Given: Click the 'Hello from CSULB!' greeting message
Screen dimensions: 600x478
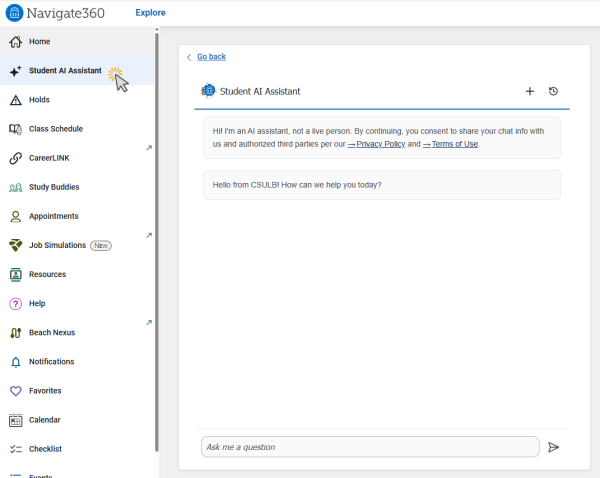Looking at the screenshot, I should (382, 185).
